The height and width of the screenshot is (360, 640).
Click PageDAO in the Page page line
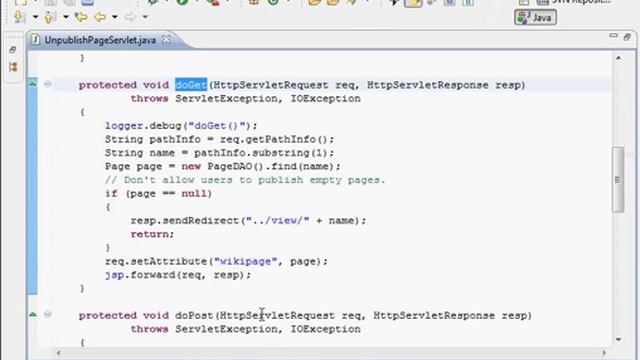230,166
